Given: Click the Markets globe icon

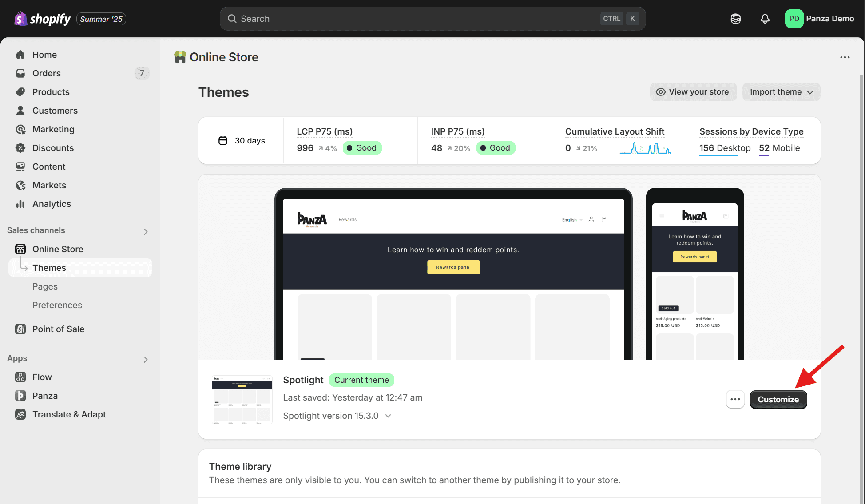Looking at the screenshot, I should 20,185.
